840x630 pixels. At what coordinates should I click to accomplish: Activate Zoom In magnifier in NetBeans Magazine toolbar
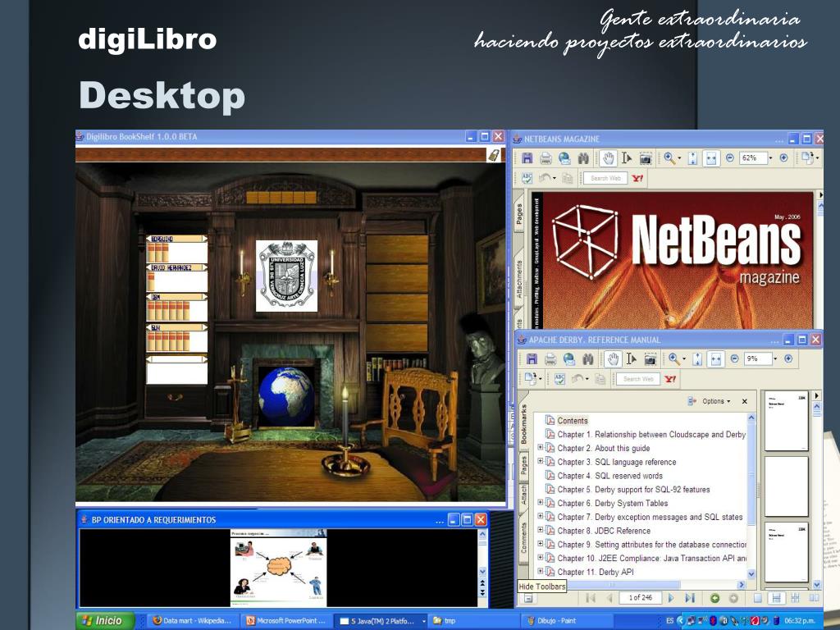[x=669, y=158]
